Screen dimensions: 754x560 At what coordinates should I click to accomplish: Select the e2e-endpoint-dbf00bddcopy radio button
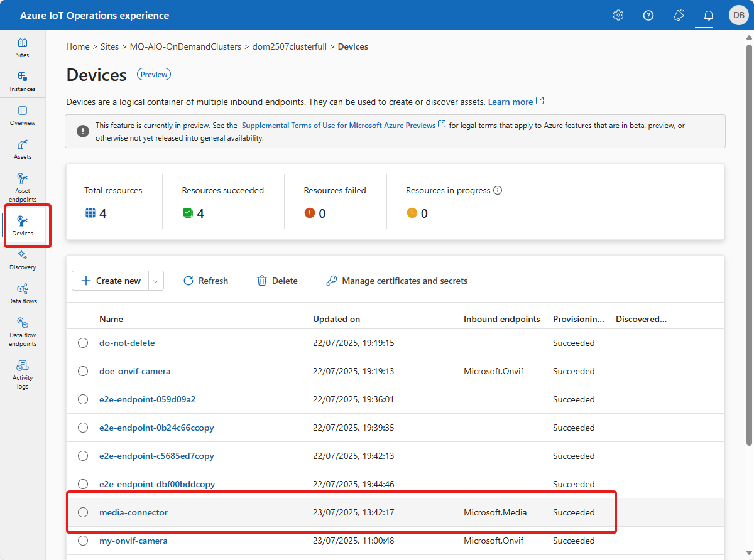point(83,484)
